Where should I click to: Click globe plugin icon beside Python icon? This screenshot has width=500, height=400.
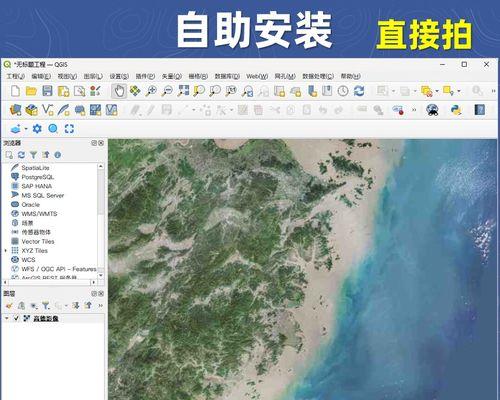(432, 110)
